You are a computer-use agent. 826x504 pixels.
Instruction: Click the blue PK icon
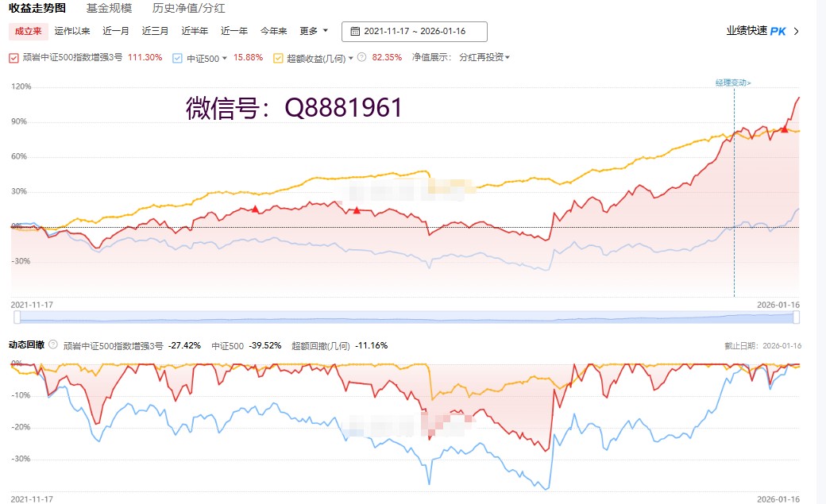[x=778, y=31]
